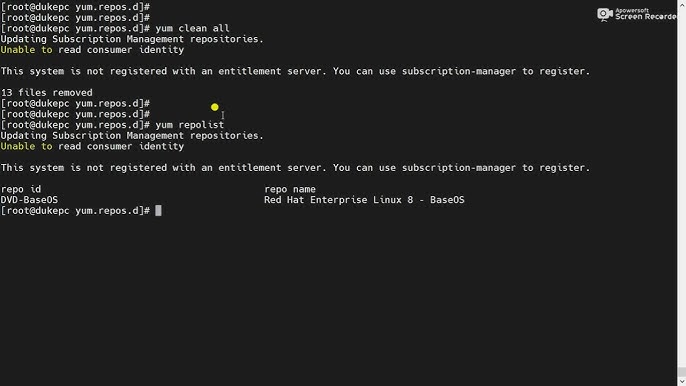Click the vertical scrollbar track
Screen dimensions: 686x386
pos(682,193)
